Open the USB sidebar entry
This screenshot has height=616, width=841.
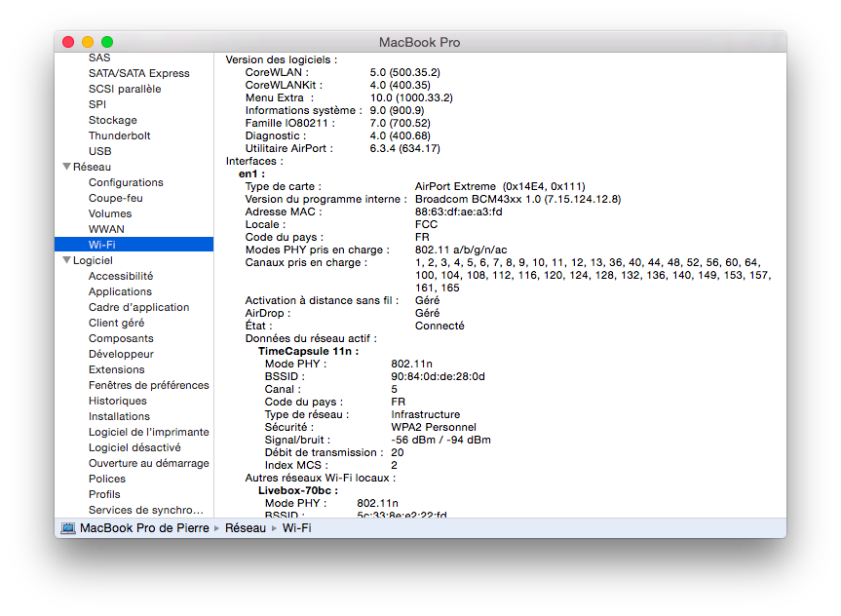(x=99, y=151)
